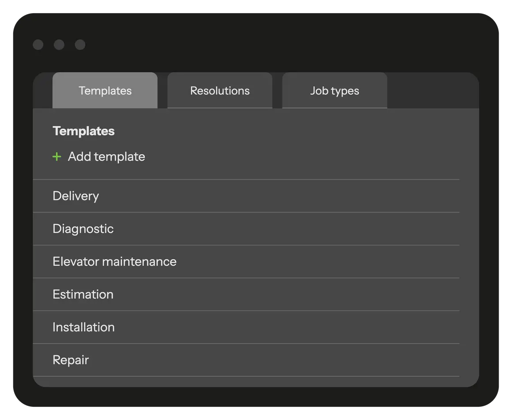Switch to the Templates tab
The width and height of the screenshot is (512, 420).
105,91
